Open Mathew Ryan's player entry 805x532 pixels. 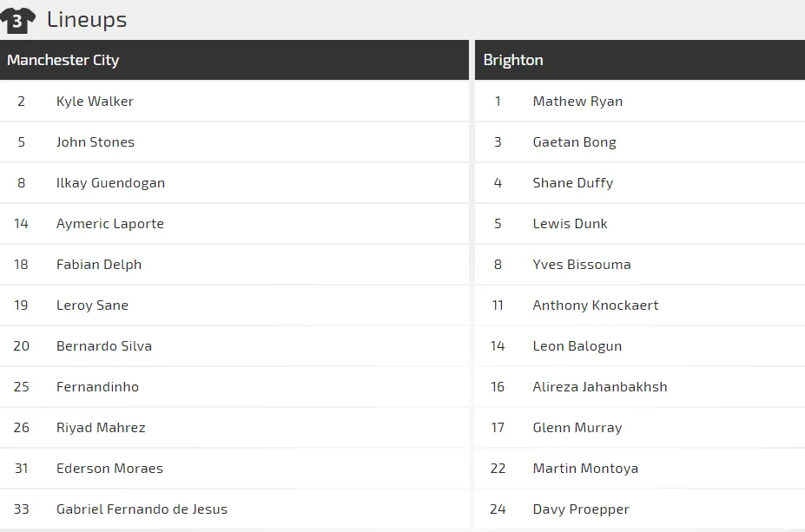pyautogui.click(x=577, y=102)
